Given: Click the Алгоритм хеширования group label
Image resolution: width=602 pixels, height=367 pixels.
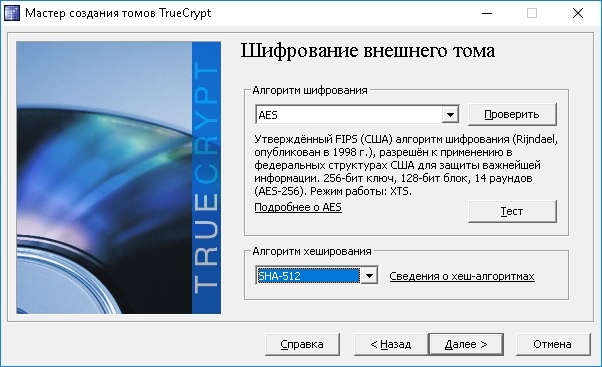Looking at the screenshot, I should tap(312, 251).
